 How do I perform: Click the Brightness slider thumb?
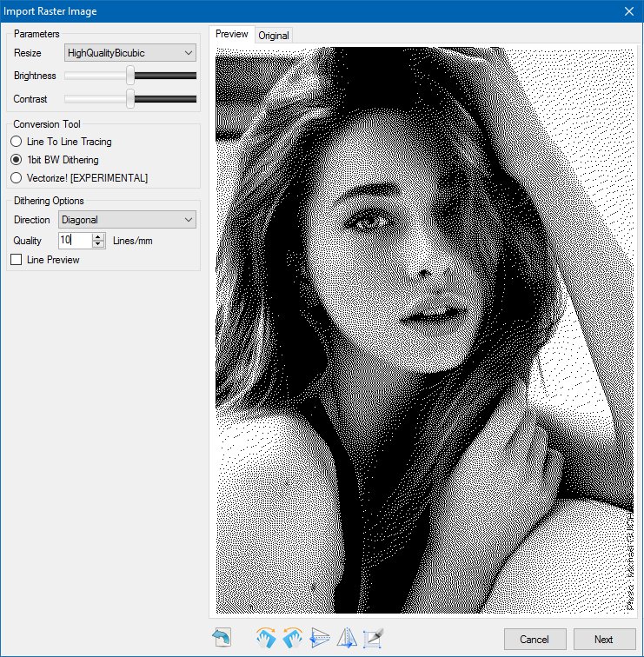[130, 76]
